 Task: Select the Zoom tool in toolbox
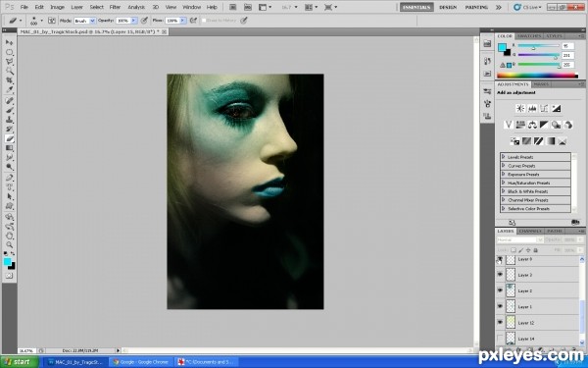pyautogui.click(x=10, y=245)
